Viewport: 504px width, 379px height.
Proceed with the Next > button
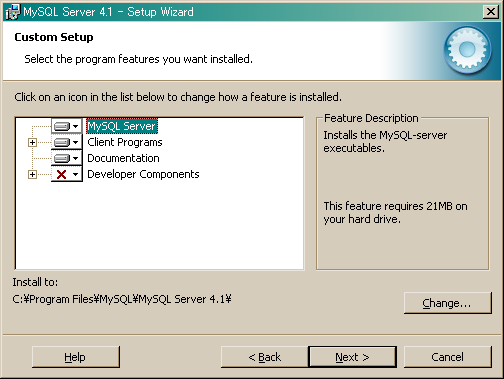point(353,357)
